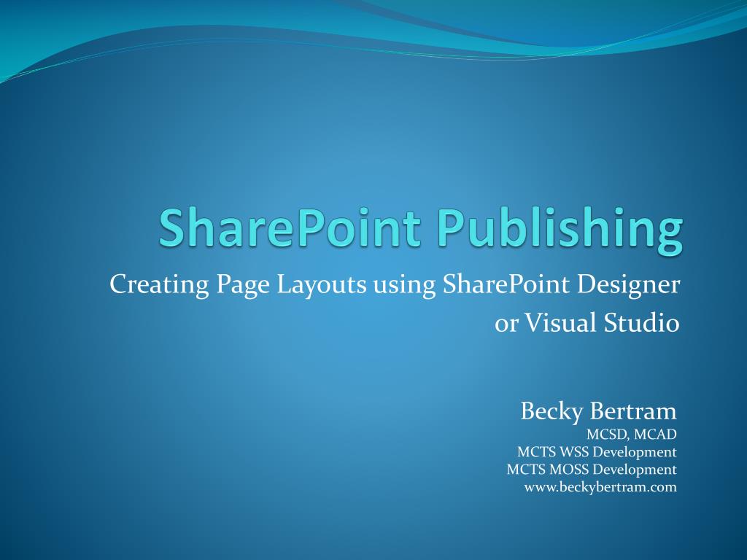Select the presenter name Becky Bertram
Image resolution: width=747 pixels, height=560 pixels.
pos(598,411)
